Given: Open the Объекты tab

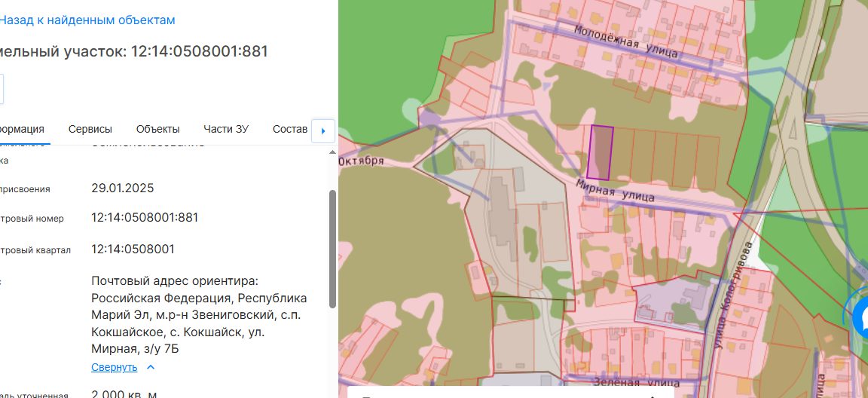Looking at the screenshot, I should coord(157,130).
